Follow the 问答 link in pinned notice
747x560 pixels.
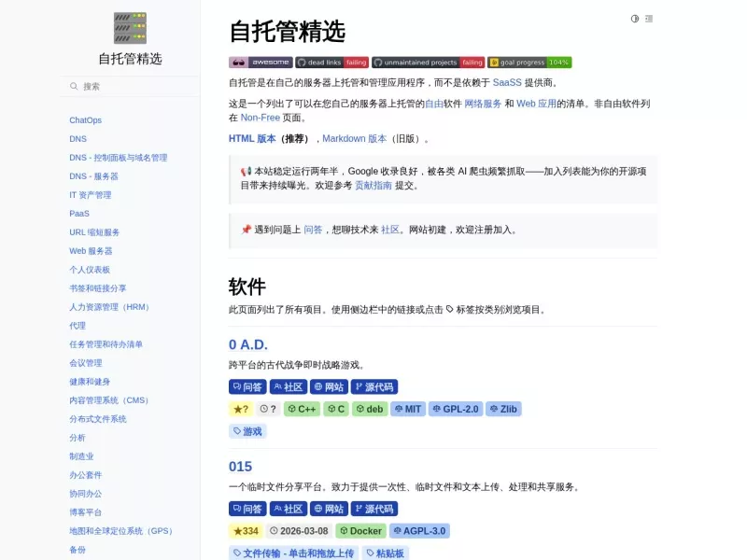coord(313,230)
